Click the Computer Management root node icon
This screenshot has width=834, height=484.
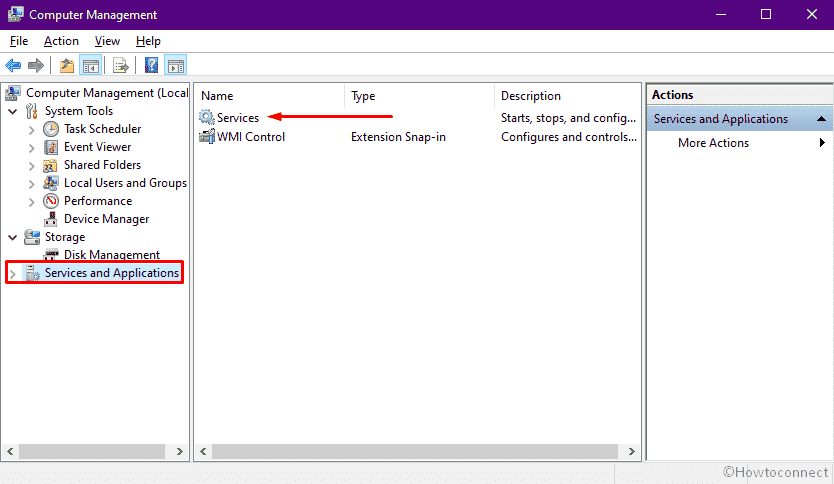coord(13,93)
